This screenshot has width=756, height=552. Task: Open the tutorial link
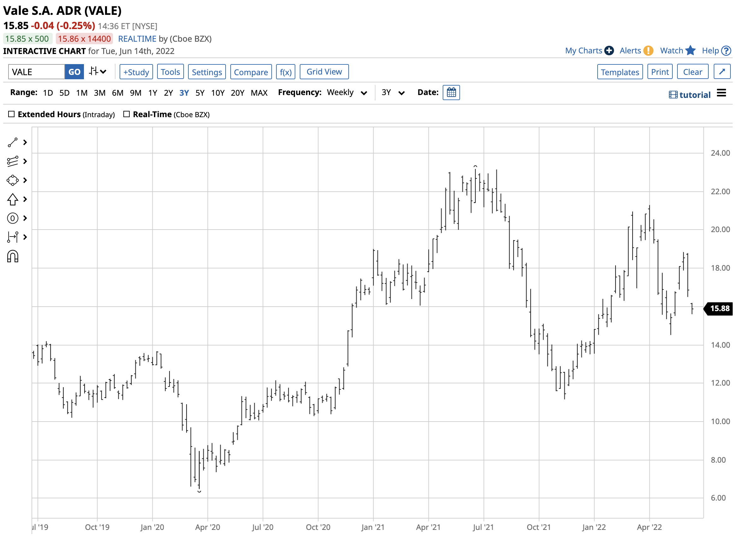pos(689,94)
